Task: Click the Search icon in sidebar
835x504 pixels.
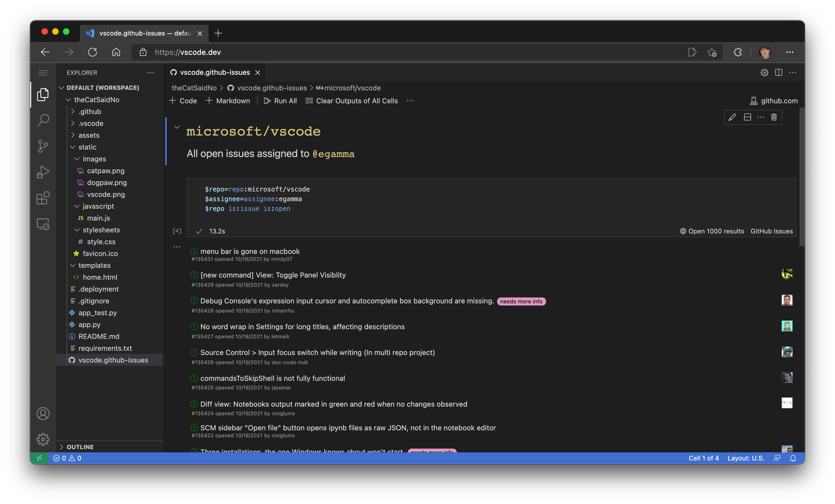Action: click(42, 120)
